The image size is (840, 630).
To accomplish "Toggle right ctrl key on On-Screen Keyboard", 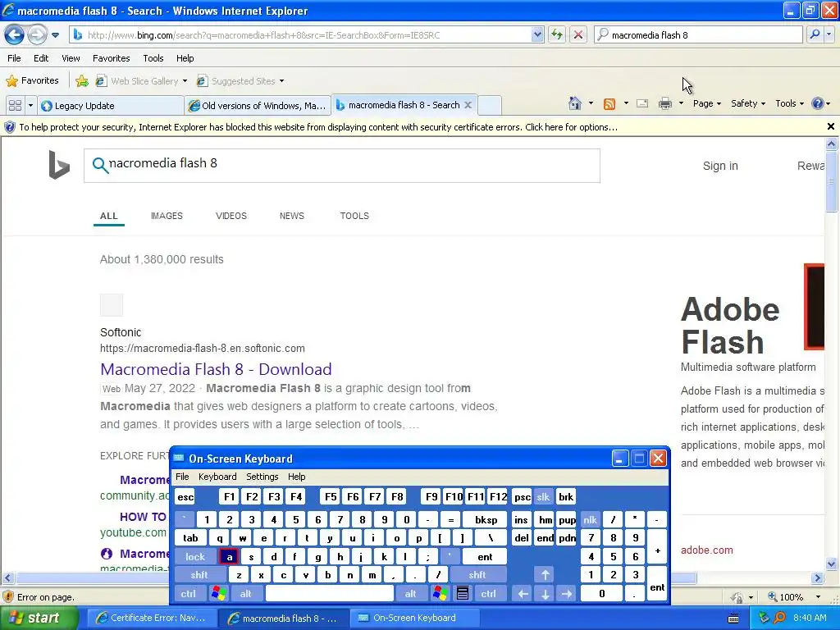I will pos(488,593).
